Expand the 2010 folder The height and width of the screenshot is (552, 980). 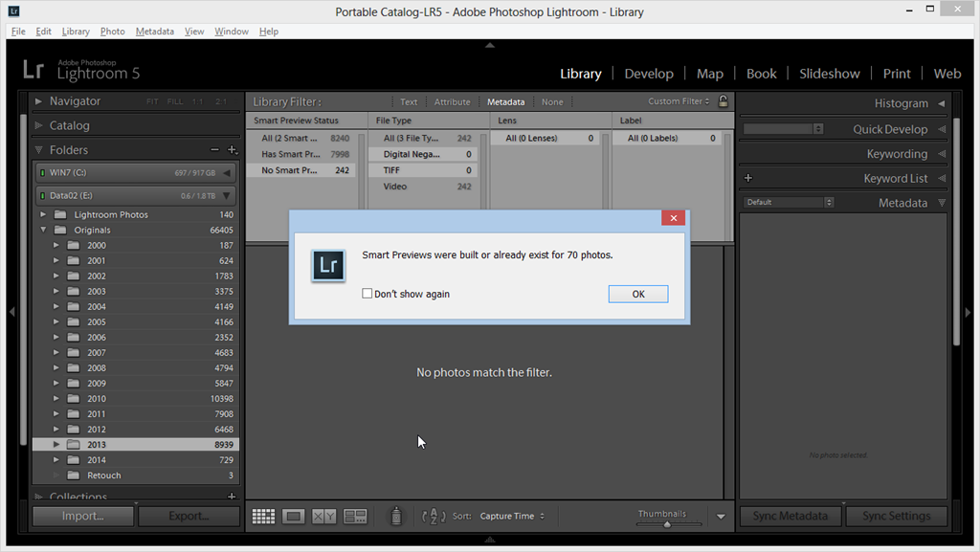(x=56, y=398)
